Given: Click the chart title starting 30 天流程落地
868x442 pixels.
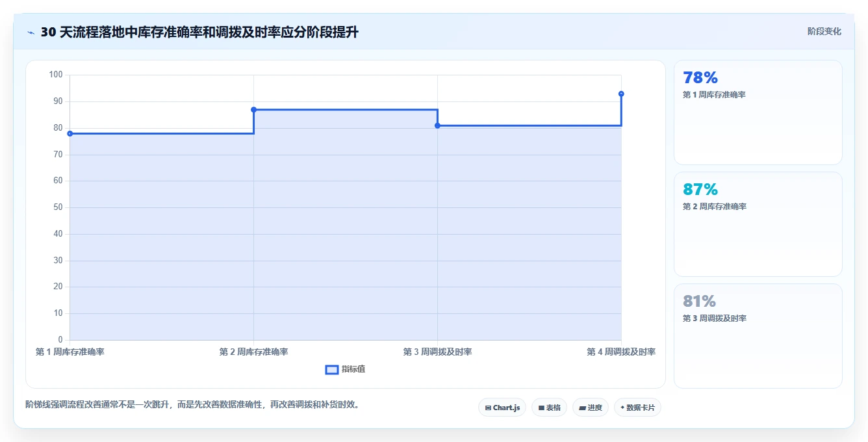Looking at the screenshot, I should click(199, 32).
